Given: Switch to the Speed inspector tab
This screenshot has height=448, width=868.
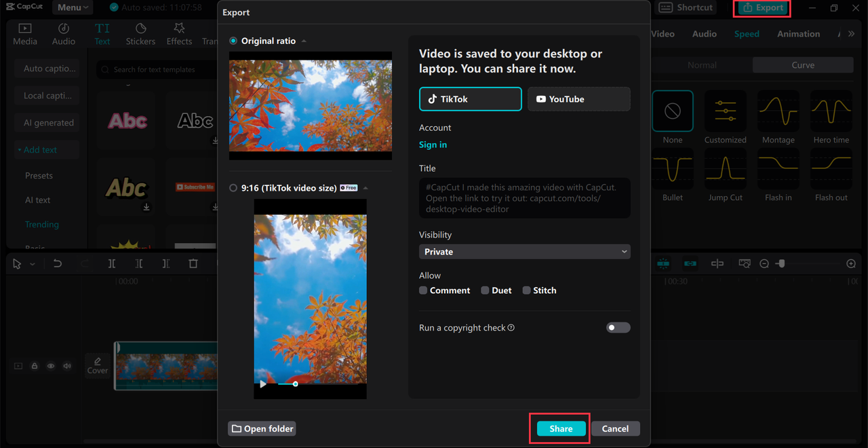Looking at the screenshot, I should pos(747,34).
